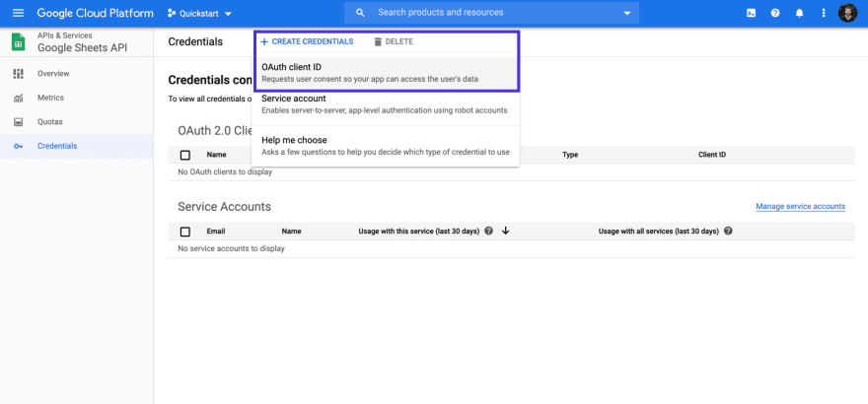868x404 pixels.
Task: Focus the Search products and resources field
Action: click(x=491, y=13)
